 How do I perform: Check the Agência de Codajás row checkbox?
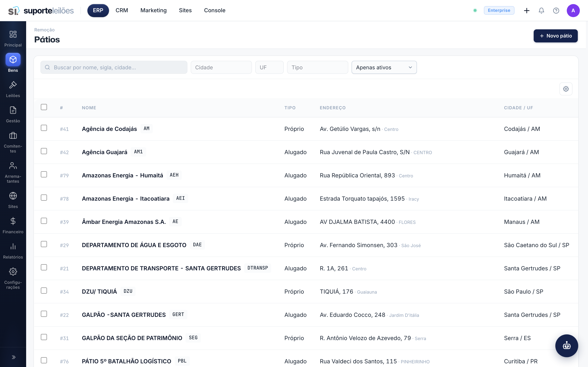[44, 128]
